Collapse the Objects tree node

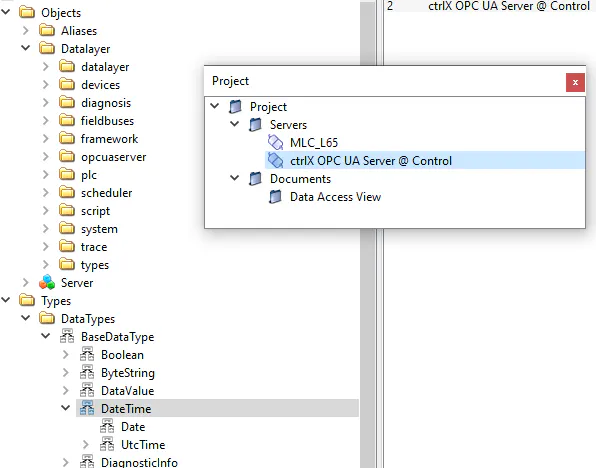tap(6, 12)
